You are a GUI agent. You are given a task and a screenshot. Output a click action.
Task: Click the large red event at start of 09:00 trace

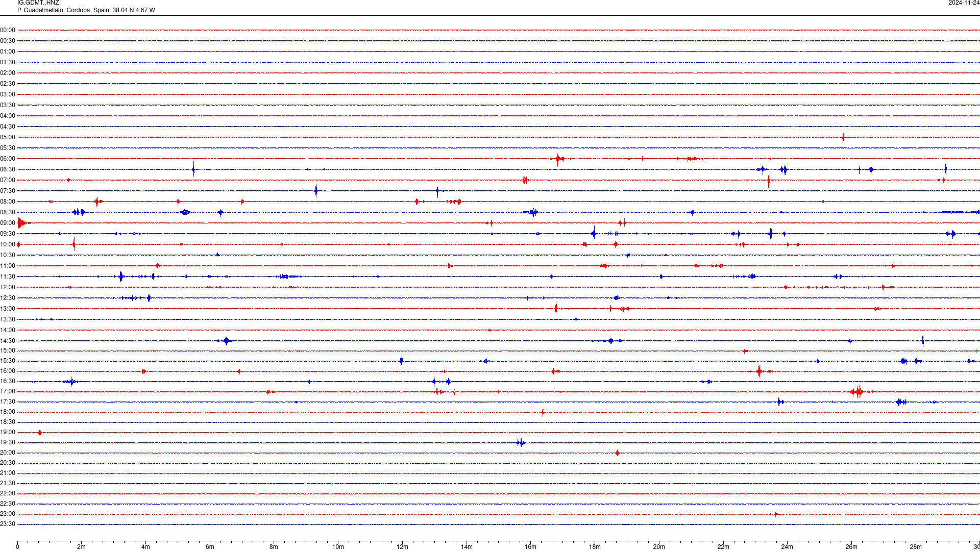[22, 223]
